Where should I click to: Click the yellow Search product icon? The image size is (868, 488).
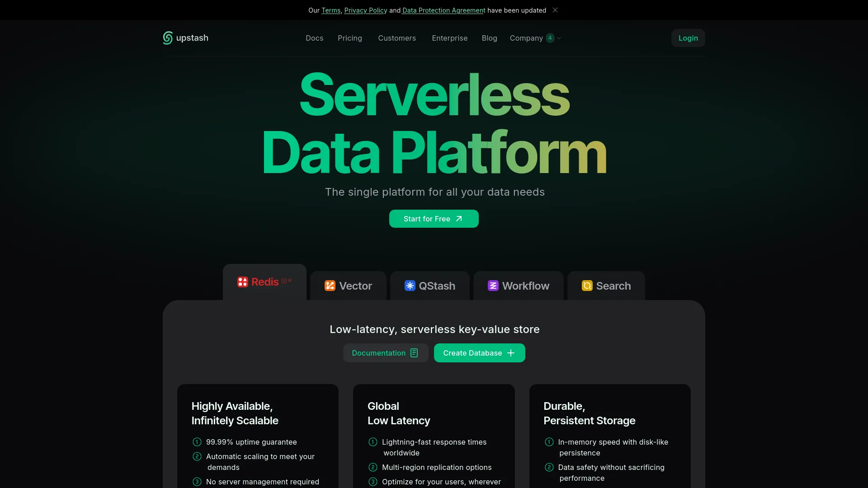point(587,286)
